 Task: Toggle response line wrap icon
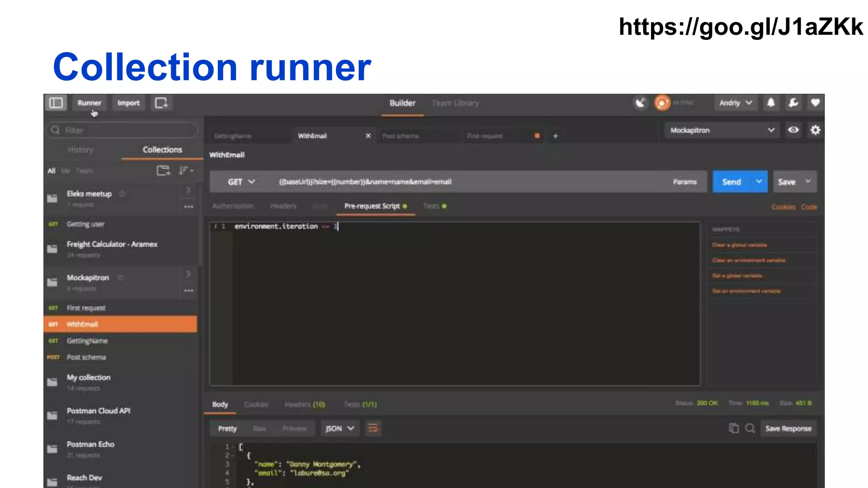coord(373,429)
